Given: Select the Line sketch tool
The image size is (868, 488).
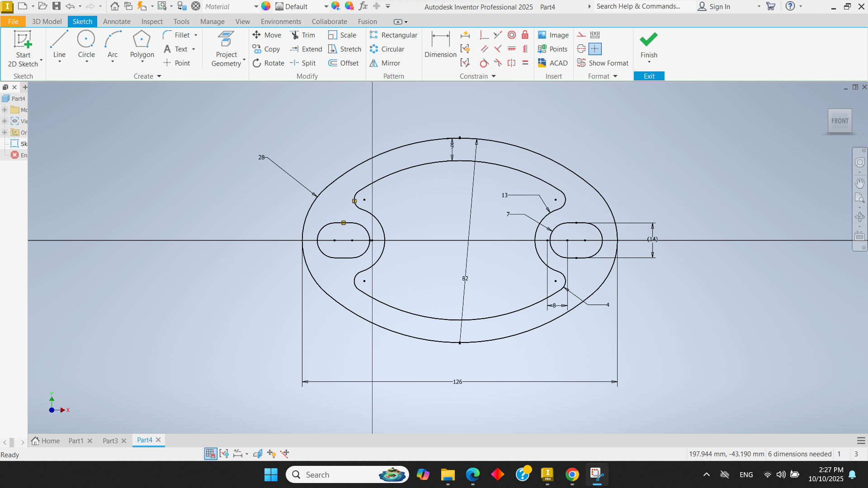Looking at the screenshot, I should 59,44.
